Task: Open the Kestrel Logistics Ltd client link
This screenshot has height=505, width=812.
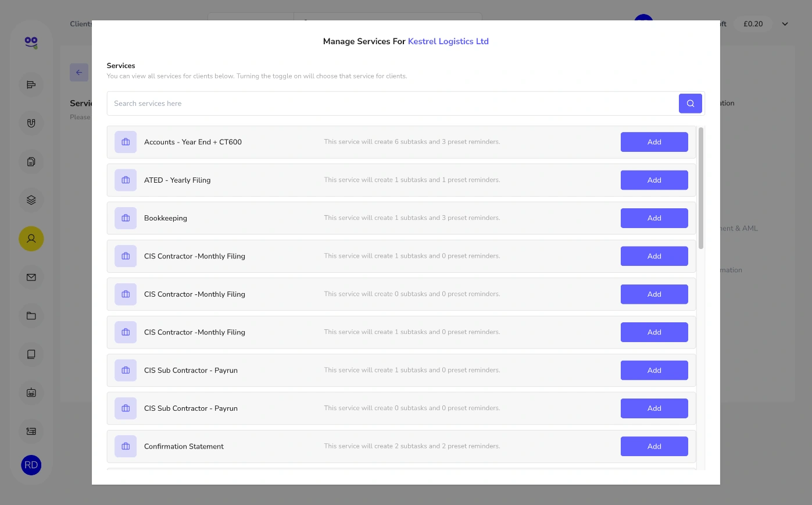Action: pos(448,41)
